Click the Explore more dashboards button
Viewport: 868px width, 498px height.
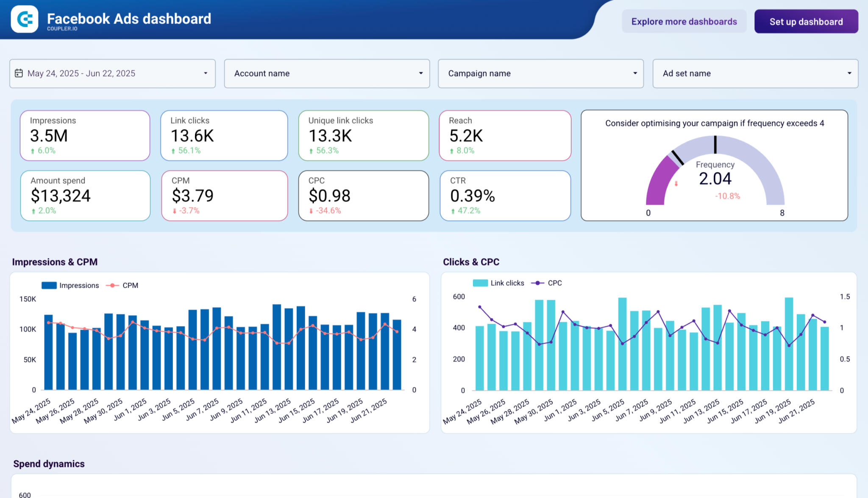[x=684, y=21]
